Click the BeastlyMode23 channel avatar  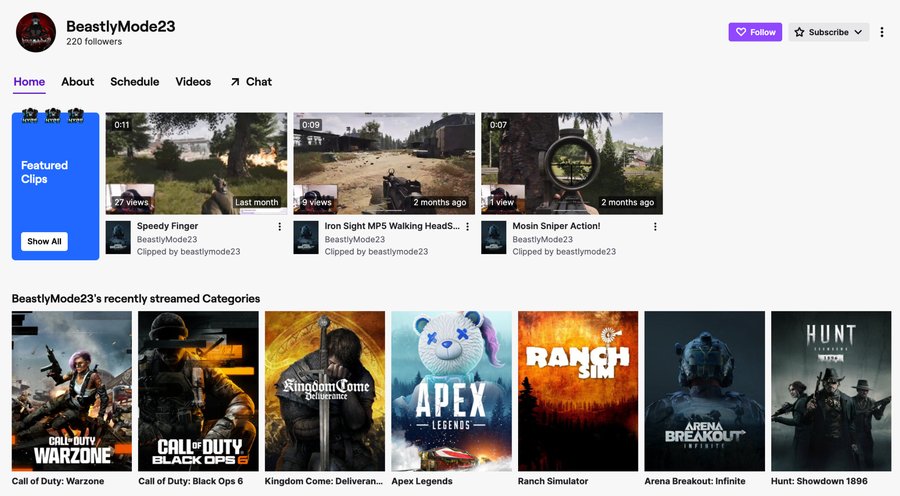click(x=35, y=32)
